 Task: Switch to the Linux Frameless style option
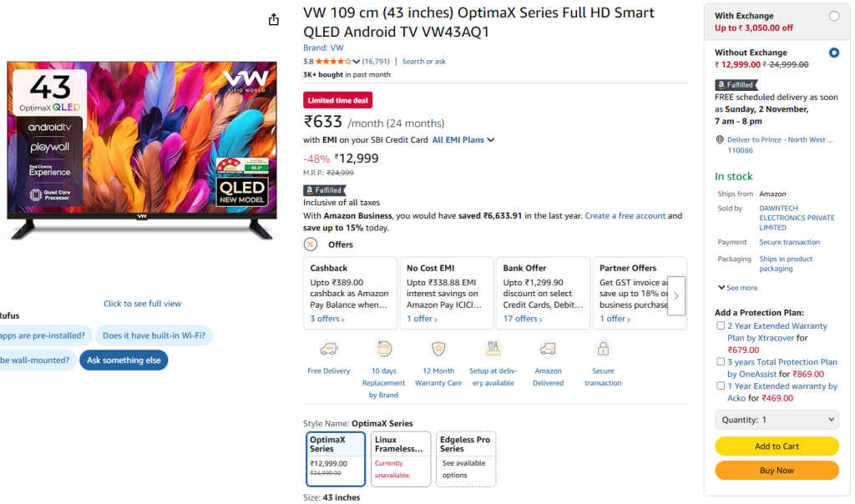399,458
